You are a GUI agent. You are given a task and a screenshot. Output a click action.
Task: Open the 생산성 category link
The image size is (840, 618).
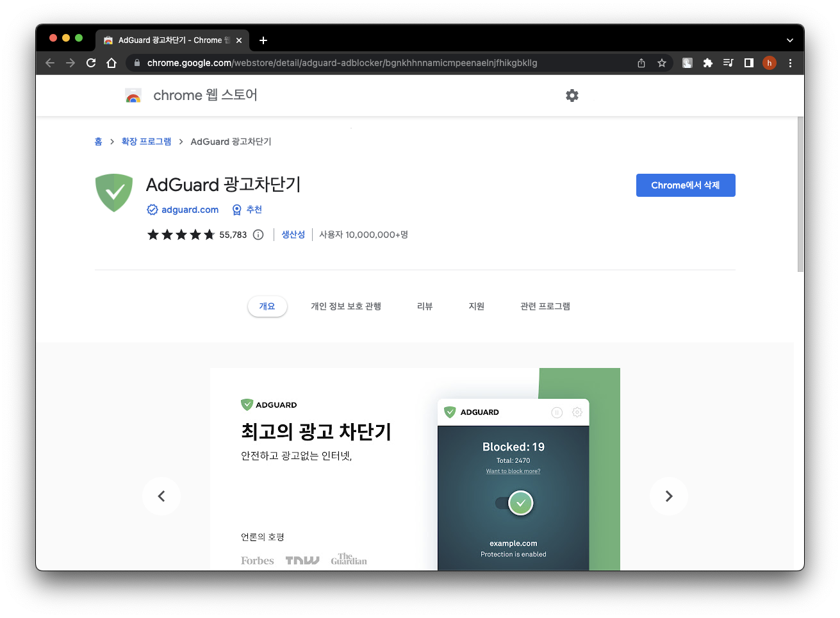click(x=293, y=235)
